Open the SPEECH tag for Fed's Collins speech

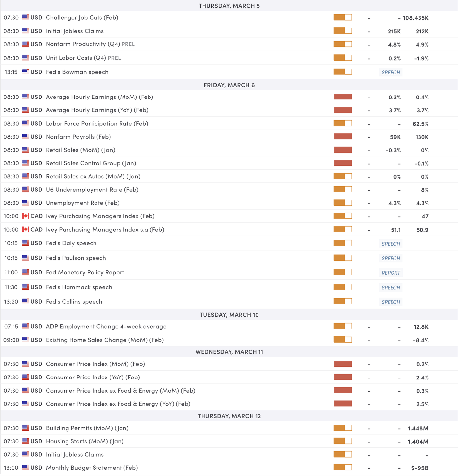tap(391, 302)
